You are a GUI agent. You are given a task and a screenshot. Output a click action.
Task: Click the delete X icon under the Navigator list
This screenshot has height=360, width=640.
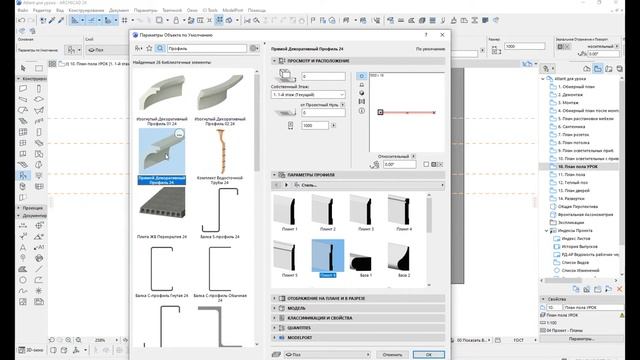pyautogui.click(x=619, y=289)
